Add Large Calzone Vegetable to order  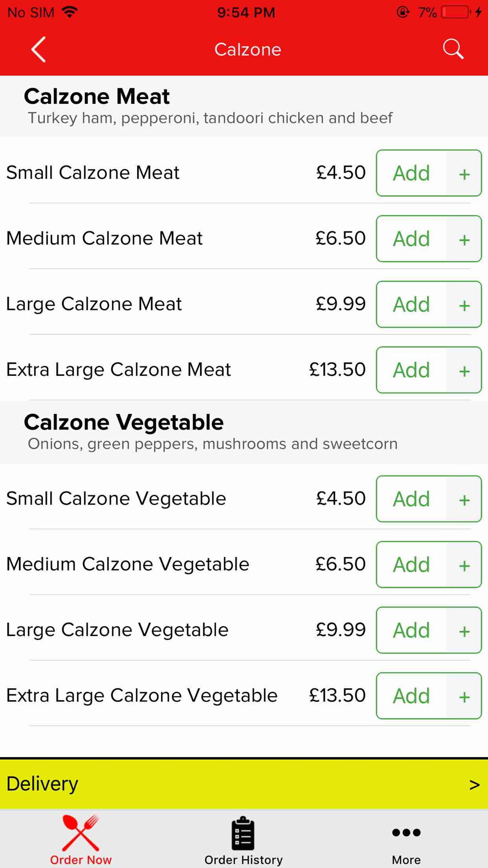(411, 630)
